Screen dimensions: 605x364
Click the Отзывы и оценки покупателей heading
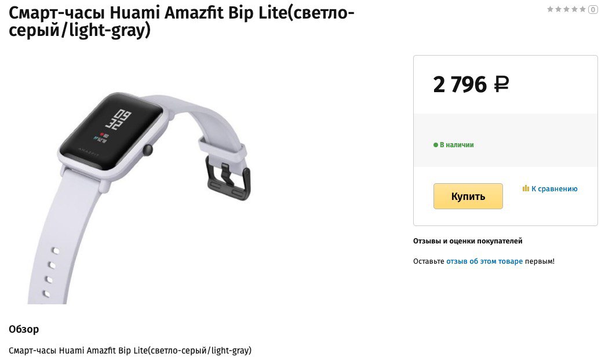click(468, 241)
